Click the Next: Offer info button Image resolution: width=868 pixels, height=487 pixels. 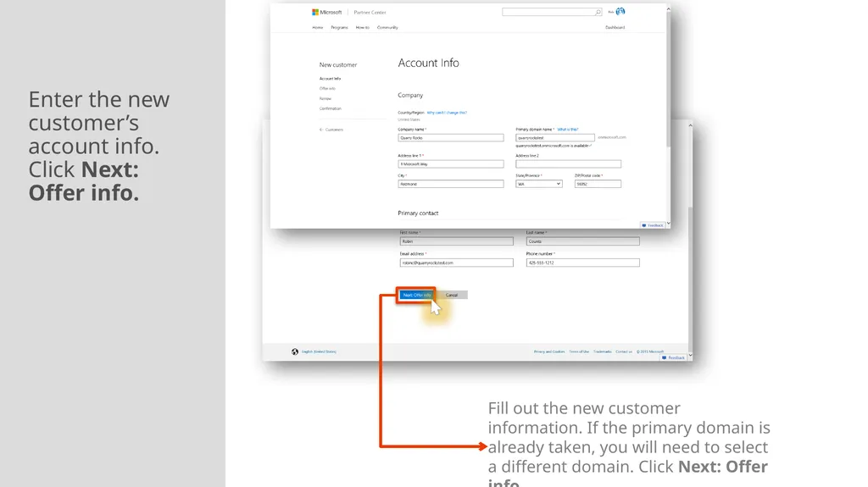(416, 295)
